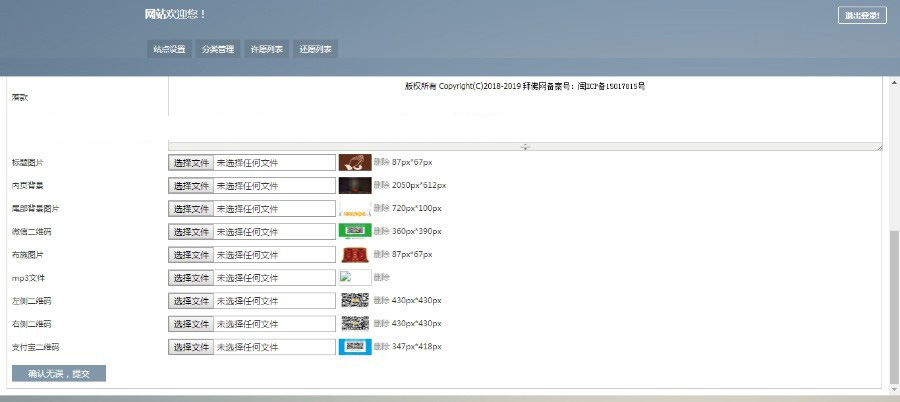900x402 pixels.
Task: Click the 布施图片 red thumbnail
Action: [x=354, y=254]
